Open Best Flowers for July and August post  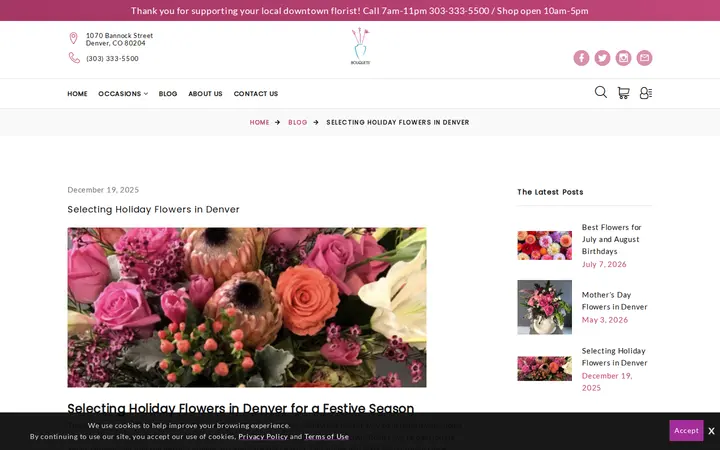tap(611, 239)
